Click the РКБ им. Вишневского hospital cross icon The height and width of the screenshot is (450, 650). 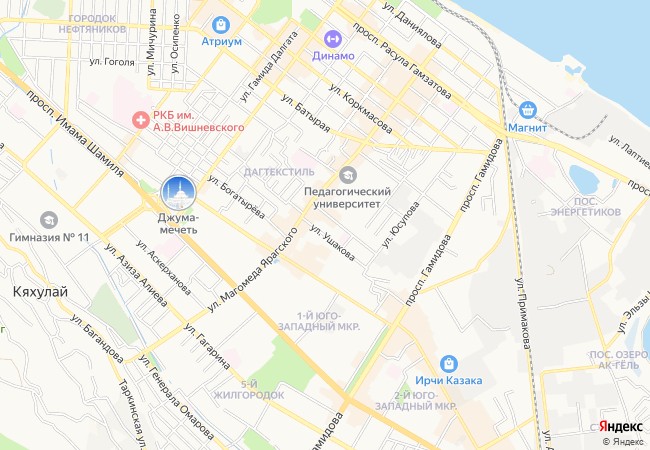[x=141, y=120]
